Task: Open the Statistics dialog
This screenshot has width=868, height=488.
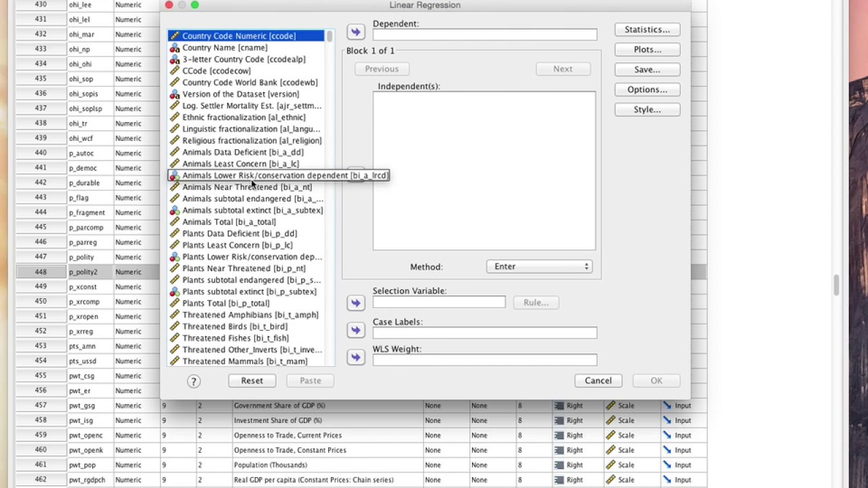Action: (647, 30)
